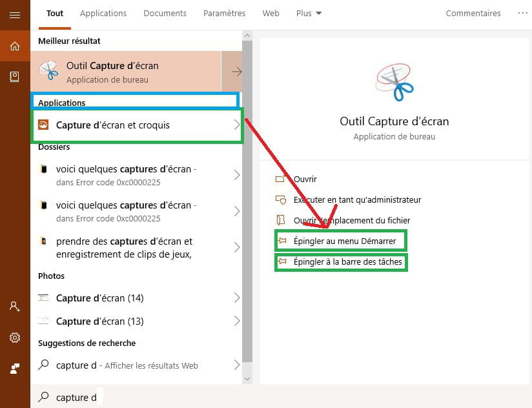Viewport: 532px width, 408px height.
Task: Click the folder icon of prendre des captures result
Action: tap(43, 241)
